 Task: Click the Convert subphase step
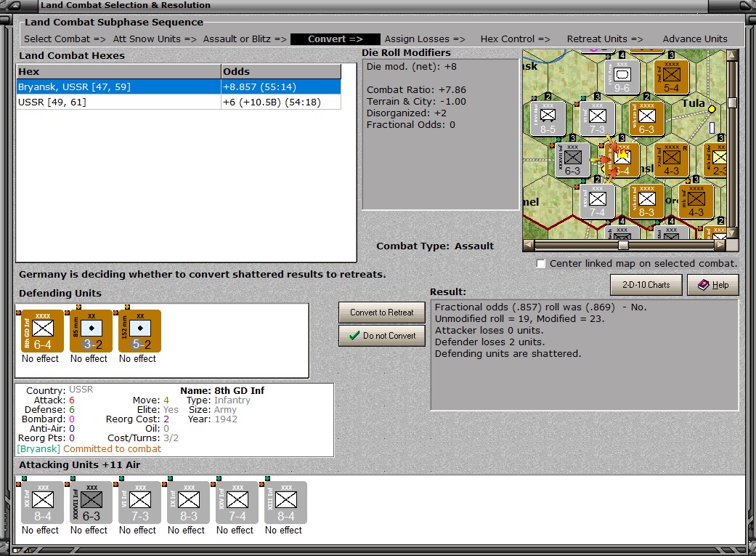[x=335, y=39]
